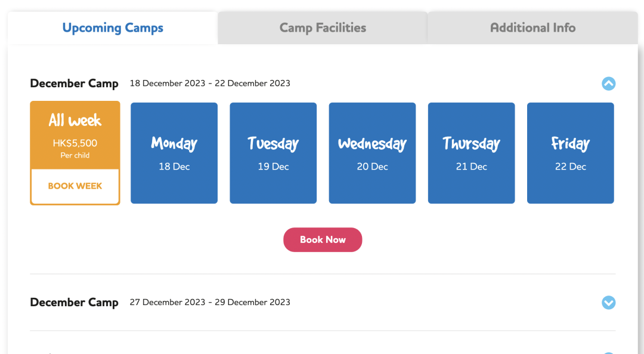The image size is (644, 354).
Task: Click the HK$5,500 per child price
Action: coord(75,148)
